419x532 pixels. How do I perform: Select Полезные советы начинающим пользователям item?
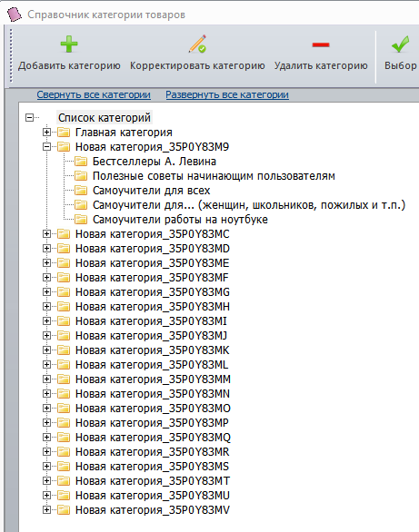click(214, 176)
